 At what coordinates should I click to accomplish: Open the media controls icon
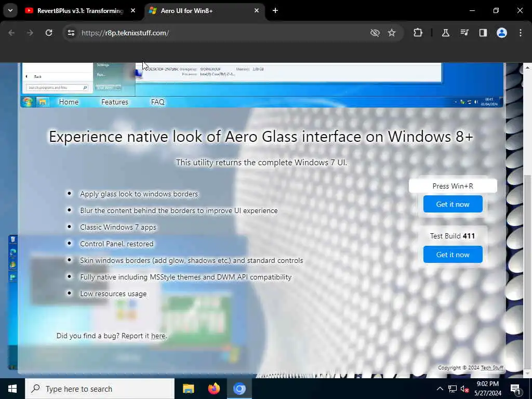click(464, 33)
